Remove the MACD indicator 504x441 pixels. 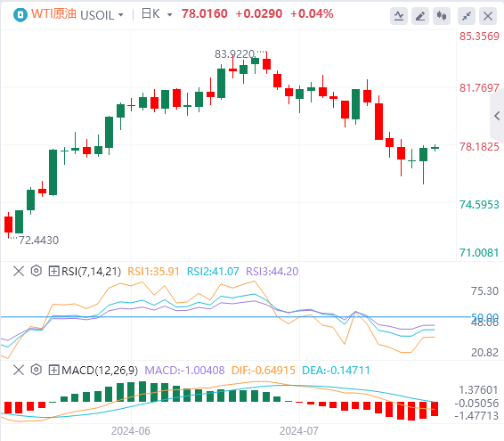click(x=19, y=370)
